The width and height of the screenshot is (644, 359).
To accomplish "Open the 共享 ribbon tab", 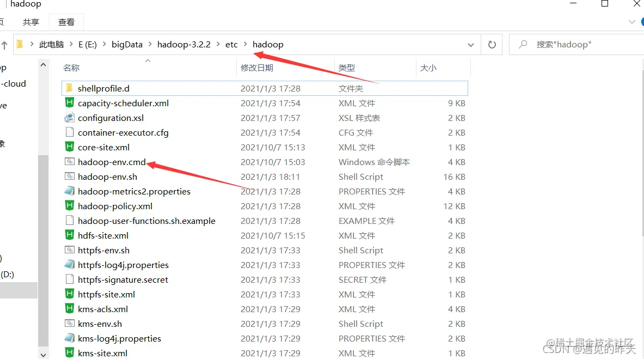I will tap(31, 22).
